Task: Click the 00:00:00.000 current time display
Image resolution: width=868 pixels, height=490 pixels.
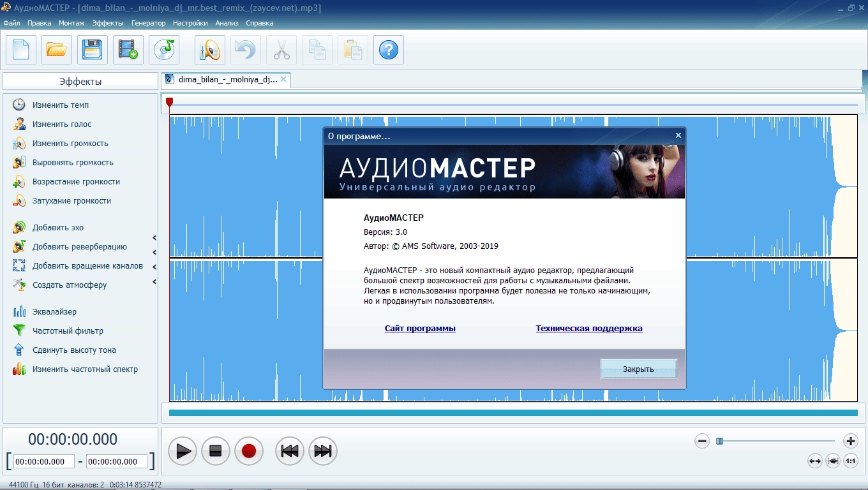Action: tap(73, 439)
